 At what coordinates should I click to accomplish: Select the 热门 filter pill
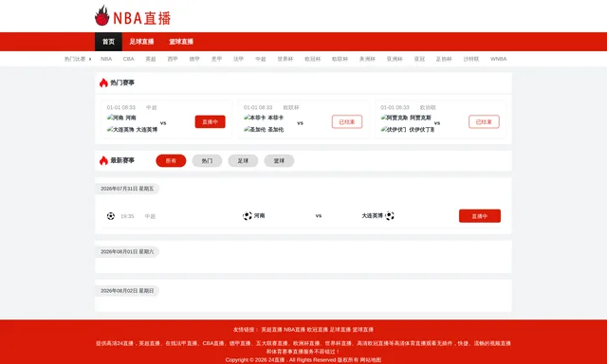point(207,161)
